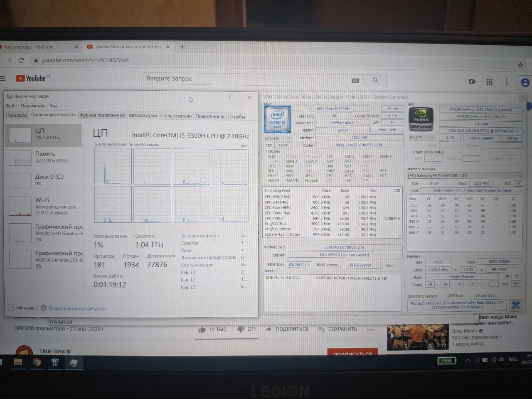Select Память in the performance sidebar
The height and width of the screenshot is (399, 532).
(x=44, y=158)
